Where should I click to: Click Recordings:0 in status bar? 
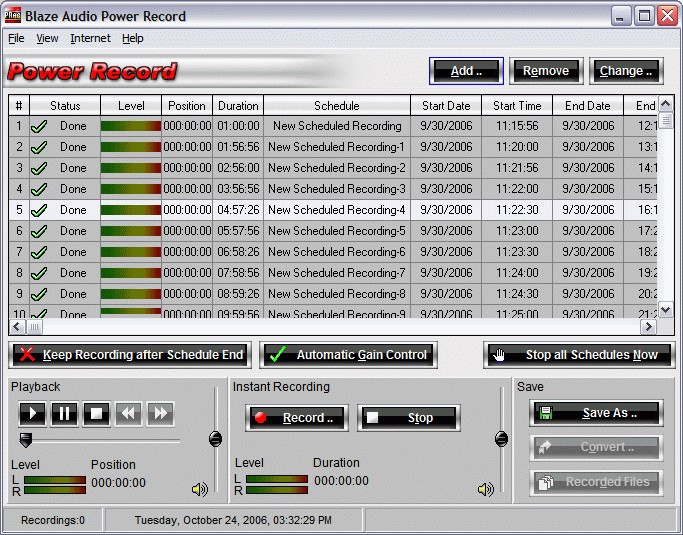pos(53,520)
